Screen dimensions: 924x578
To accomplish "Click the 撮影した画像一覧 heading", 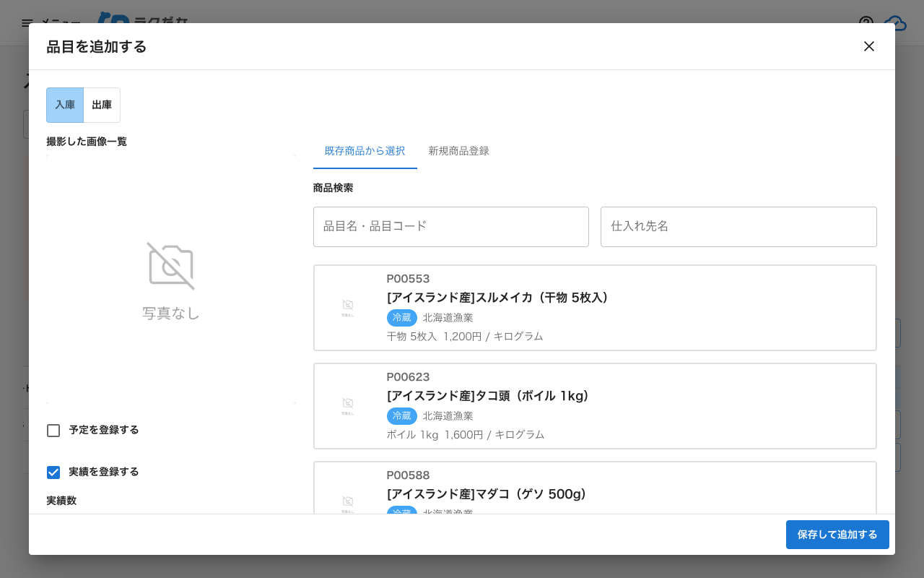I will [x=87, y=142].
